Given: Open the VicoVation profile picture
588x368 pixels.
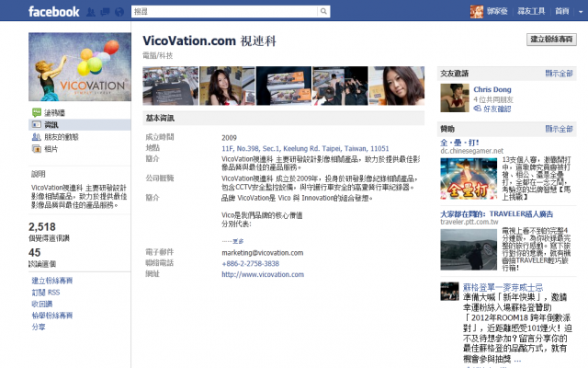Looking at the screenshot, I should click(80, 67).
